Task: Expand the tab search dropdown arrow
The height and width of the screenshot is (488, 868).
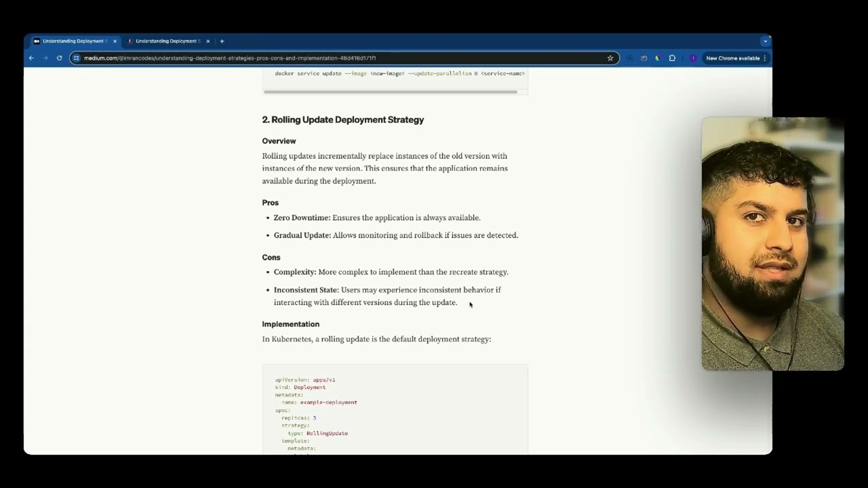Action: coord(765,41)
